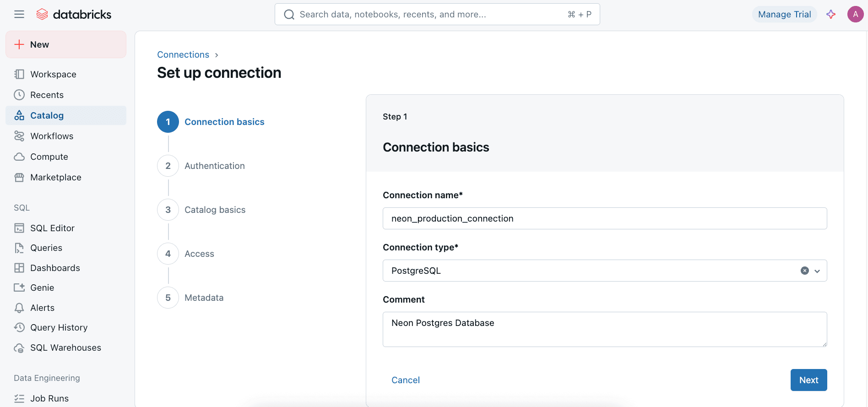This screenshot has height=407, width=868.
Task: Click the Recents clock icon
Action: 19,95
